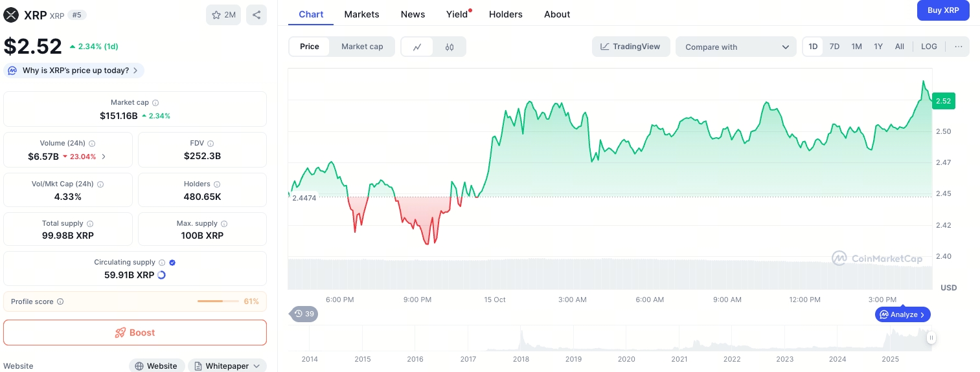
Task: Click the Profile score info icon
Action: pyautogui.click(x=60, y=301)
